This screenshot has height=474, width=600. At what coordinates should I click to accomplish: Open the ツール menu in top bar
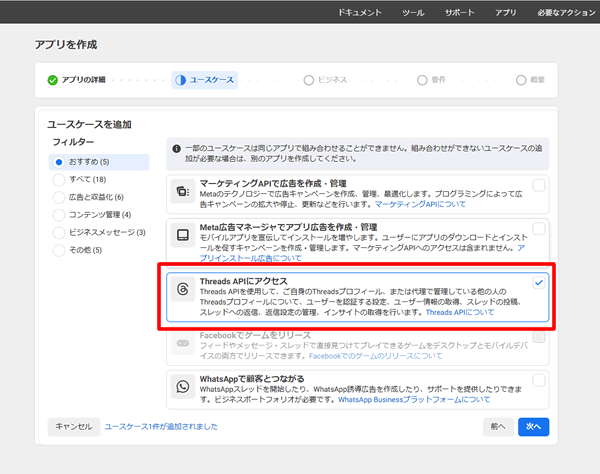(x=413, y=16)
